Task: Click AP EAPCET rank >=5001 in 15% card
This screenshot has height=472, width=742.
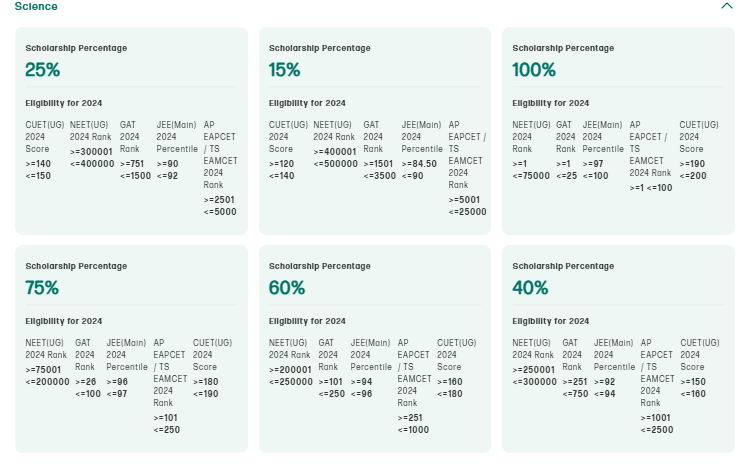Action: (x=464, y=200)
